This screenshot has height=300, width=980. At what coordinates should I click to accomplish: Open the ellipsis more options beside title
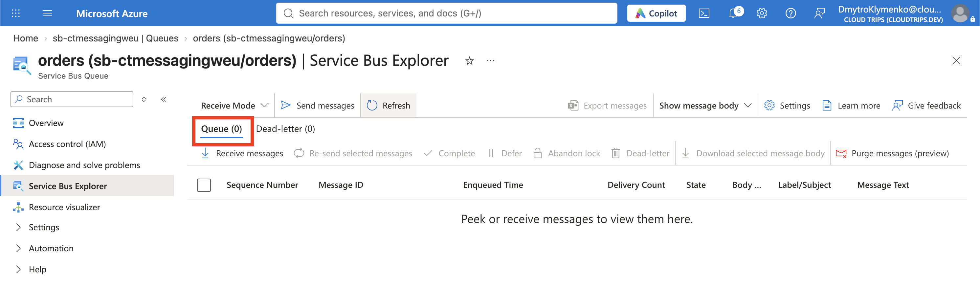490,61
